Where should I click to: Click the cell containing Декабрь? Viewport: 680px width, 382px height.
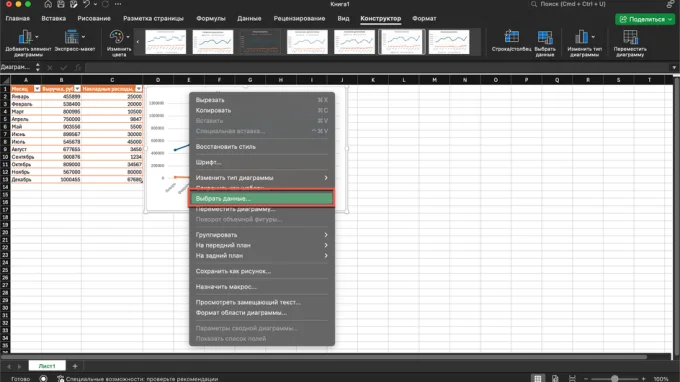coord(26,180)
